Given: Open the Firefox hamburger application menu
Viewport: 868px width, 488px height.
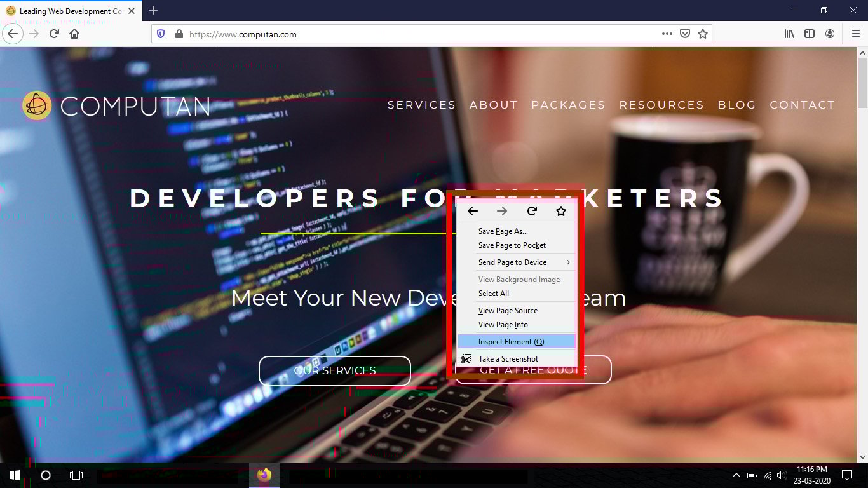Looking at the screenshot, I should [855, 34].
